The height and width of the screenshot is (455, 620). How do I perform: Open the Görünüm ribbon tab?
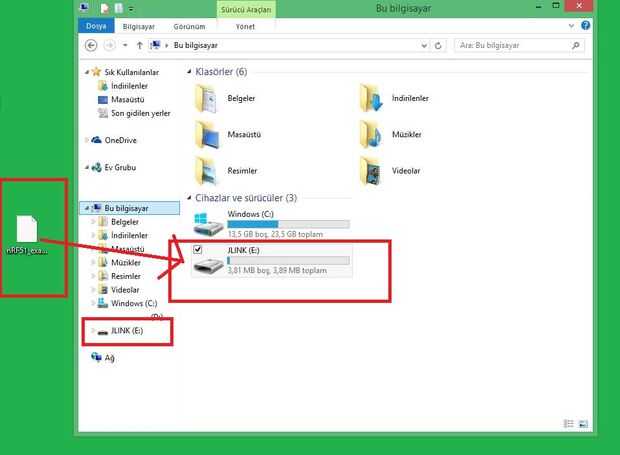pos(189,26)
